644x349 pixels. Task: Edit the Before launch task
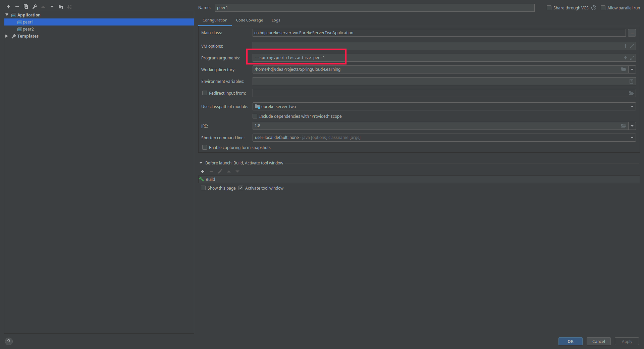tap(220, 171)
